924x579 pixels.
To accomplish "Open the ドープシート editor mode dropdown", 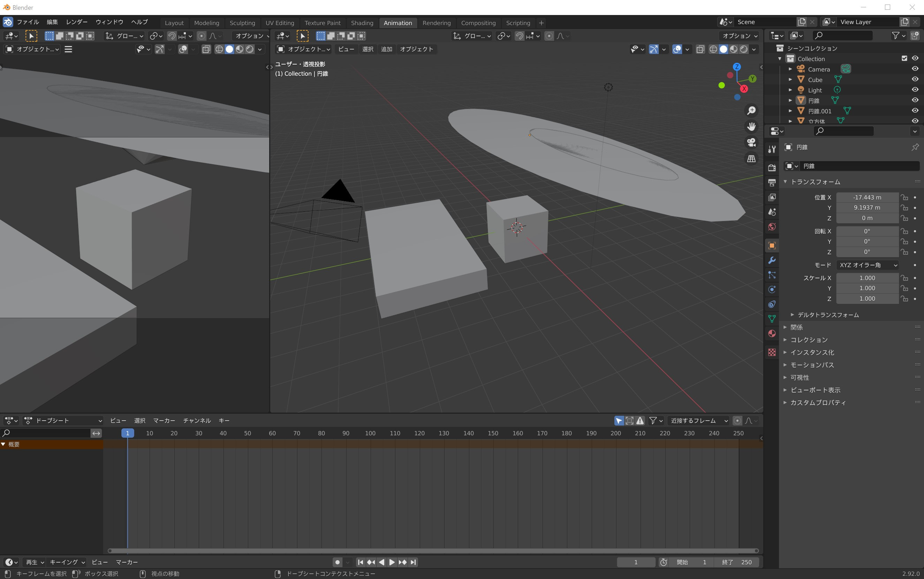I will tap(63, 420).
